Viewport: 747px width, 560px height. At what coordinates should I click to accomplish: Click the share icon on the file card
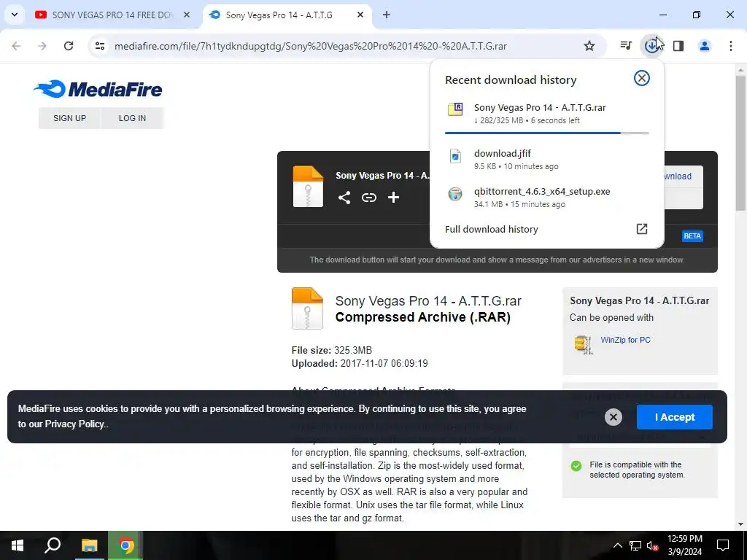(344, 197)
